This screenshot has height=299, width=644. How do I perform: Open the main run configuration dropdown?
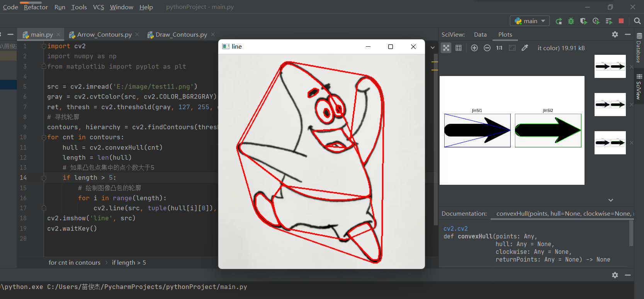(530, 21)
